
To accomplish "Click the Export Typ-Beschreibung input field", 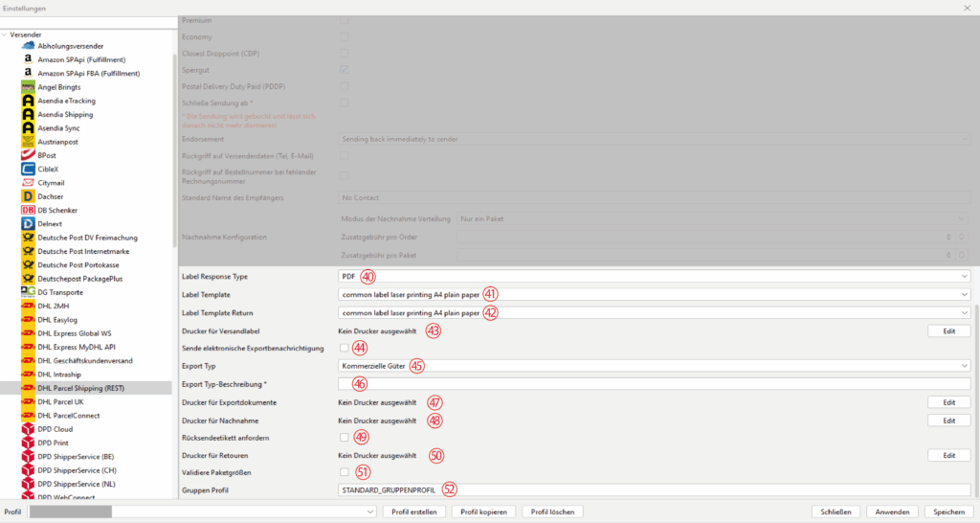I will (x=654, y=384).
